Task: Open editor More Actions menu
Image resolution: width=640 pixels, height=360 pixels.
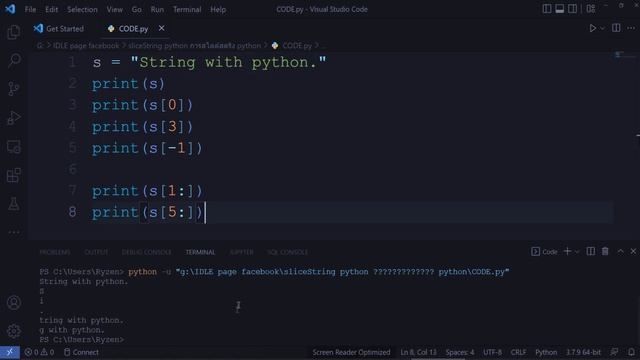Action: [631, 28]
